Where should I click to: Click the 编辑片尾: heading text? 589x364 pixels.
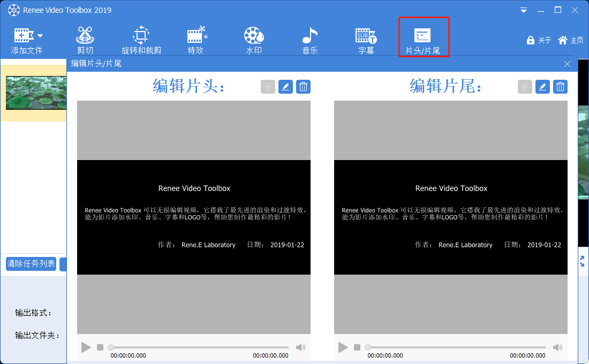tap(445, 86)
